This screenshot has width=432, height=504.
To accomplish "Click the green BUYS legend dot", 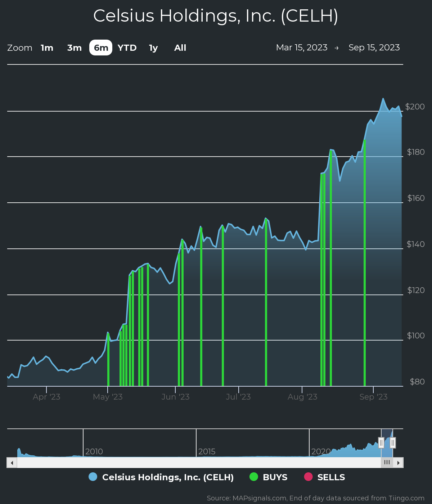I will (x=254, y=477).
